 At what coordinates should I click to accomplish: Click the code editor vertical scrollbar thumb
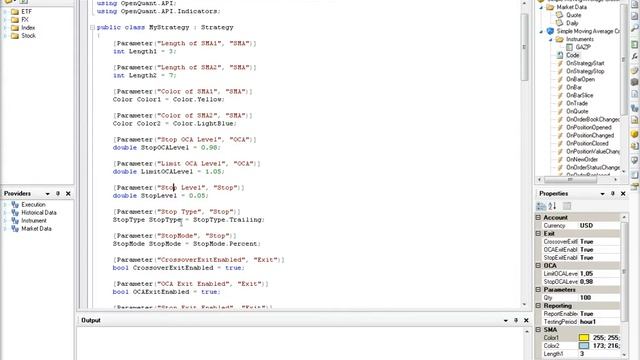click(x=524, y=47)
